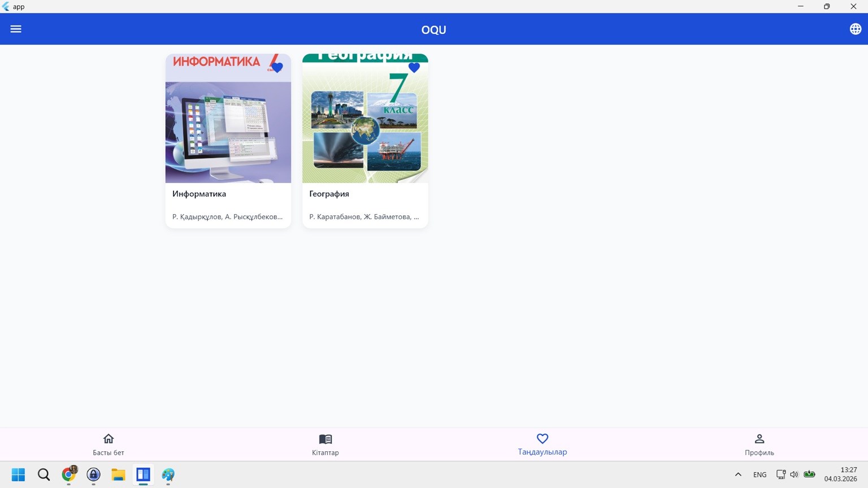868x488 pixels.
Task: Select the География book title
Action: click(x=329, y=194)
